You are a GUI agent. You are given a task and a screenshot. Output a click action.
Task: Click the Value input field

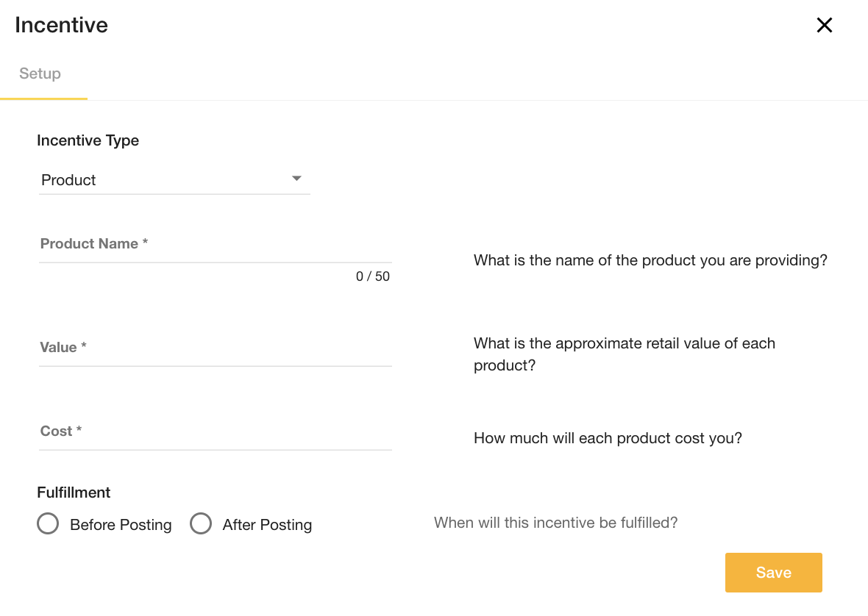point(215,360)
